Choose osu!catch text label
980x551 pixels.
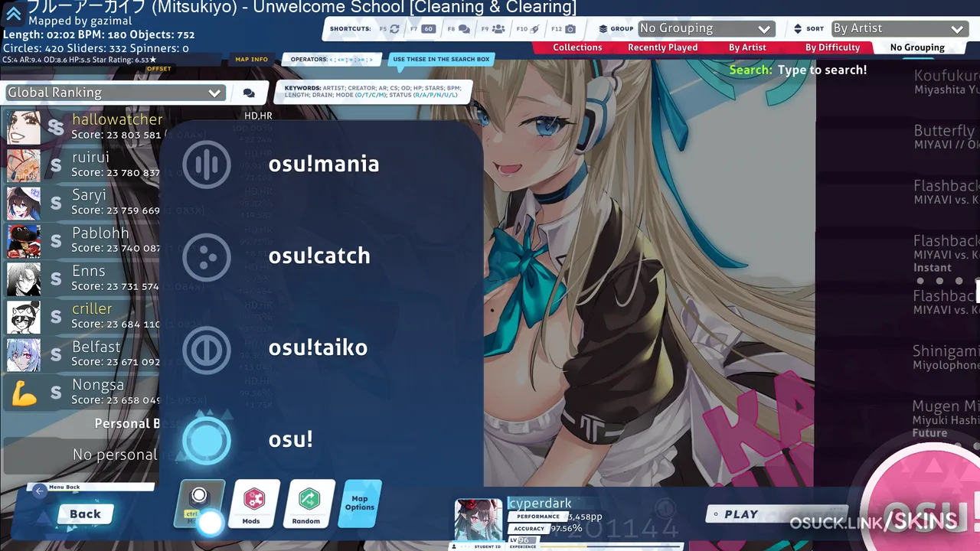[319, 256]
